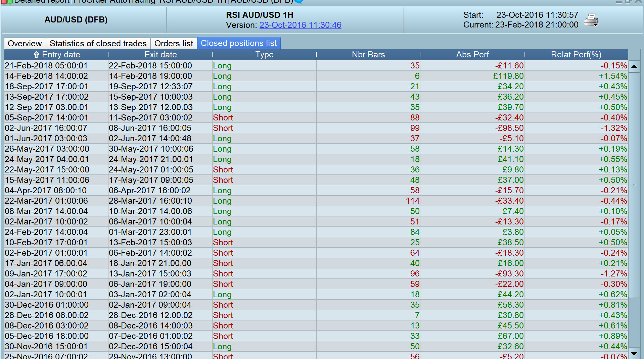Click current date 23-Feb-2018 21:00:00
644x359 pixels.
click(x=537, y=25)
